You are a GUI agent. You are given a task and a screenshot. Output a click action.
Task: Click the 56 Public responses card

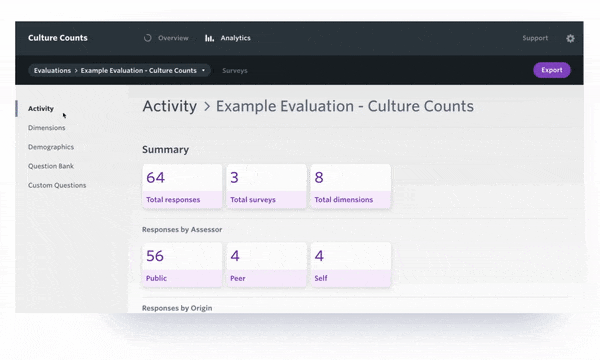tap(182, 265)
